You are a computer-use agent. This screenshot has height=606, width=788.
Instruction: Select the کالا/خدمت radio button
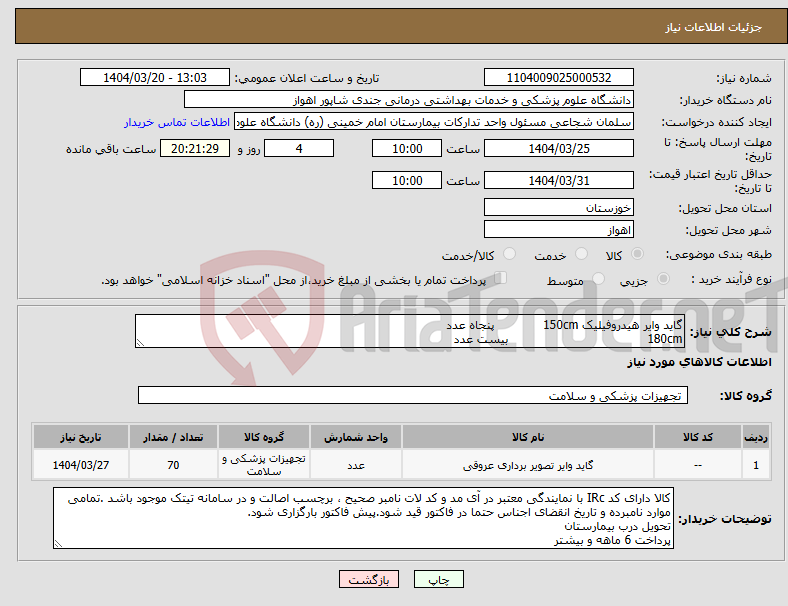coord(510,254)
